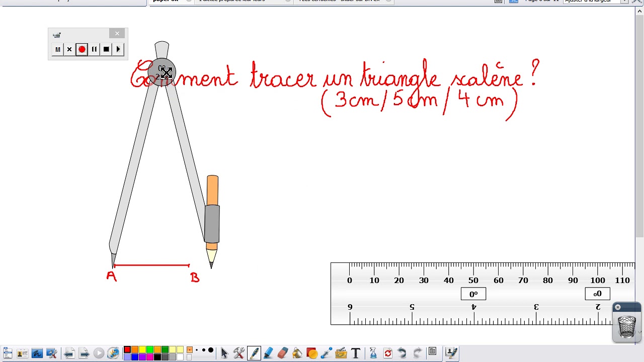
Task: Click the ruler's 0° angle box
Action: coord(473,294)
